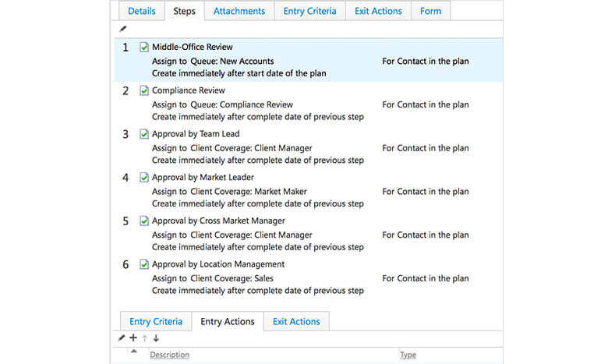Move entry action down with down arrow
This screenshot has width=608, height=364.
click(x=156, y=338)
